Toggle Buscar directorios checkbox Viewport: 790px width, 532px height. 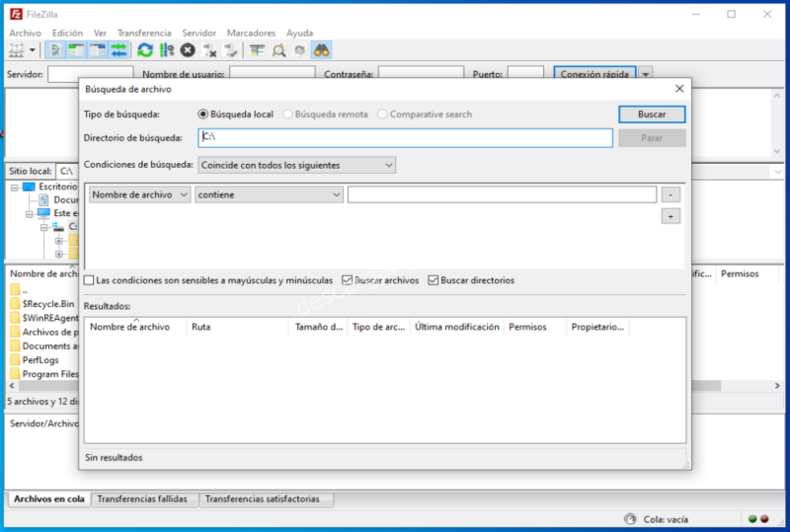coord(433,280)
